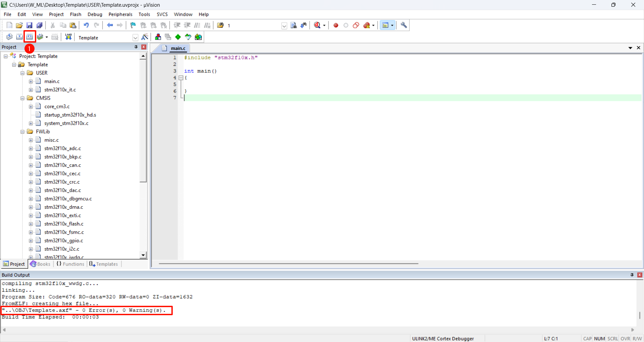The width and height of the screenshot is (644, 342).
Task: Select system_stm32f10x.c in tree
Action: 66,123
